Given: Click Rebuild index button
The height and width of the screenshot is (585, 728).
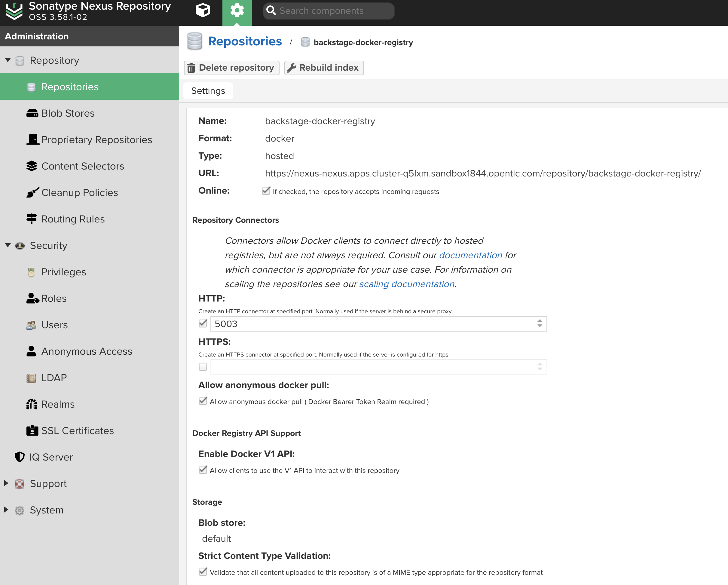Looking at the screenshot, I should [324, 68].
